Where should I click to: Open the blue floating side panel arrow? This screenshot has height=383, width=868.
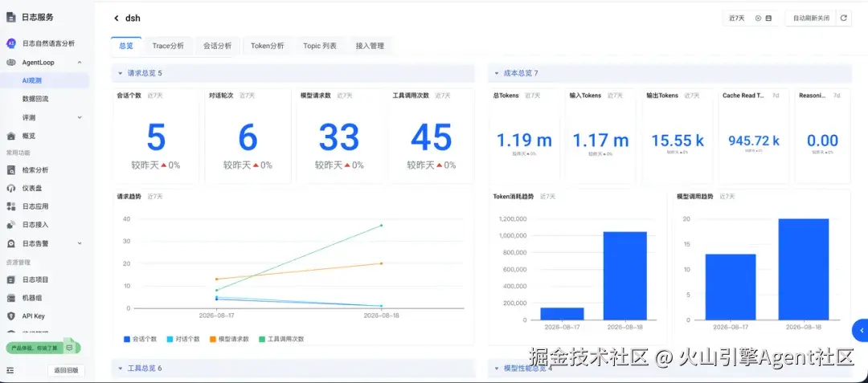pyautogui.click(x=861, y=331)
